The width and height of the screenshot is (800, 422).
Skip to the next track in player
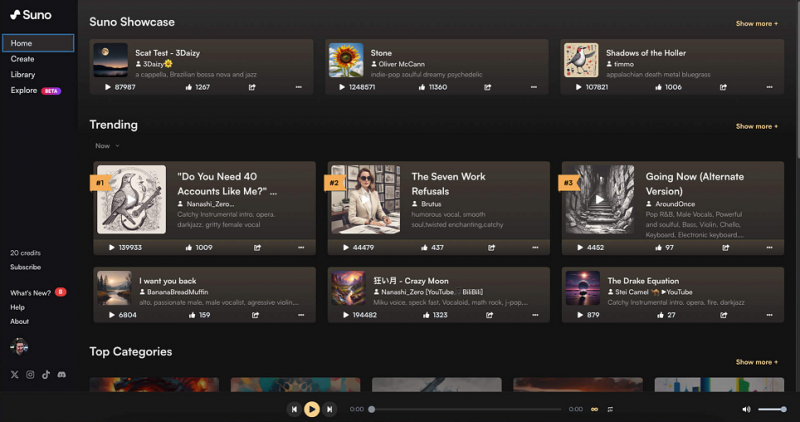point(330,409)
